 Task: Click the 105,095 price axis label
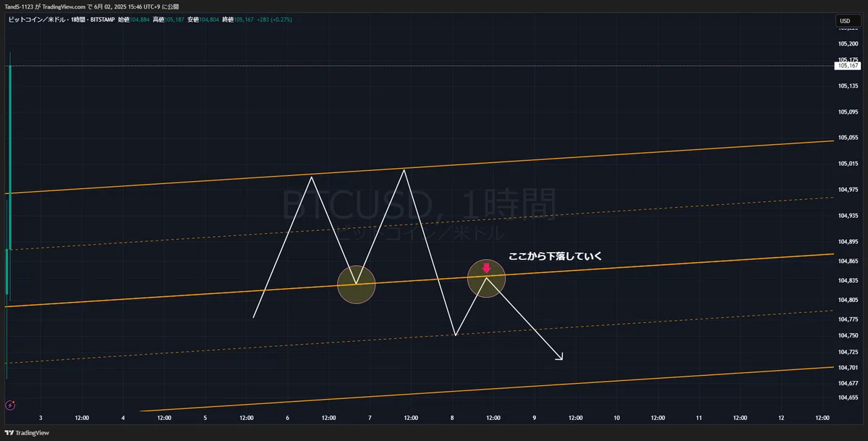point(848,112)
